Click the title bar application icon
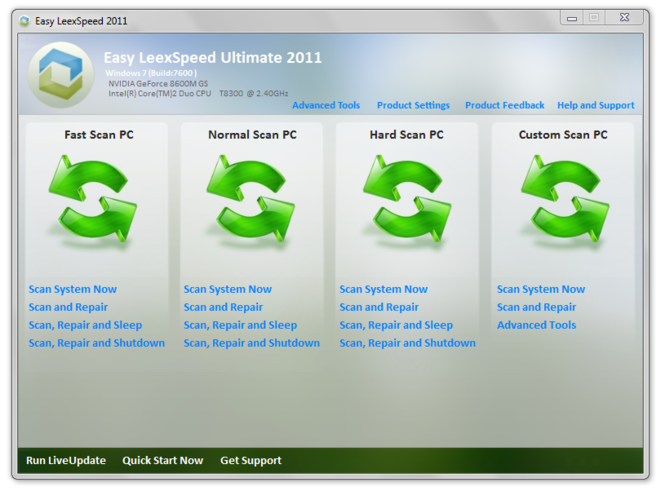 point(25,21)
